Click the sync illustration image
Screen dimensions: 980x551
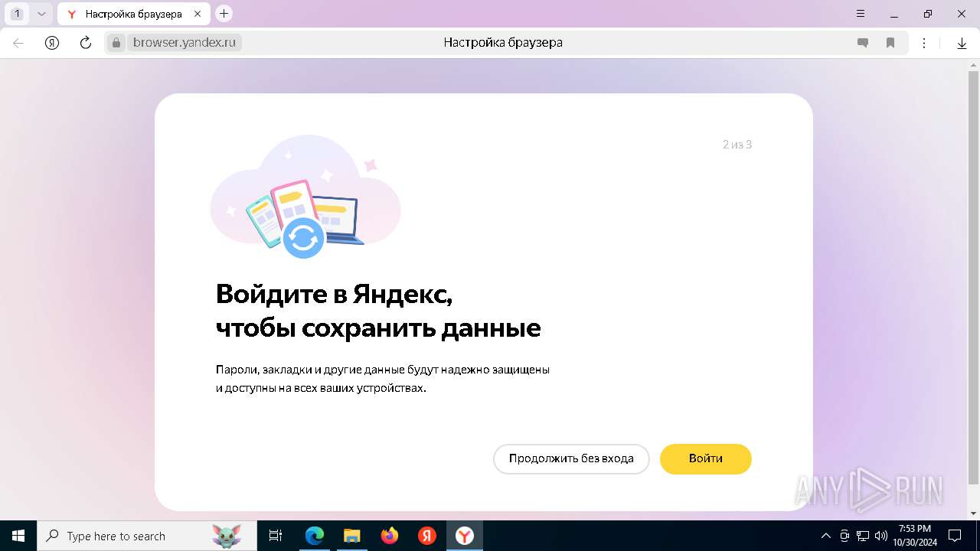pos(305,197)
